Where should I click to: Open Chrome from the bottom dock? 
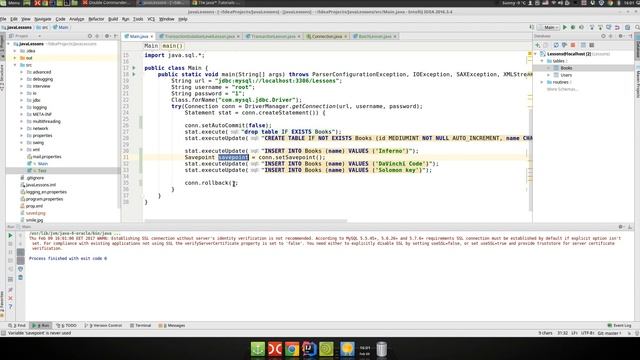(x=292, y=349)
